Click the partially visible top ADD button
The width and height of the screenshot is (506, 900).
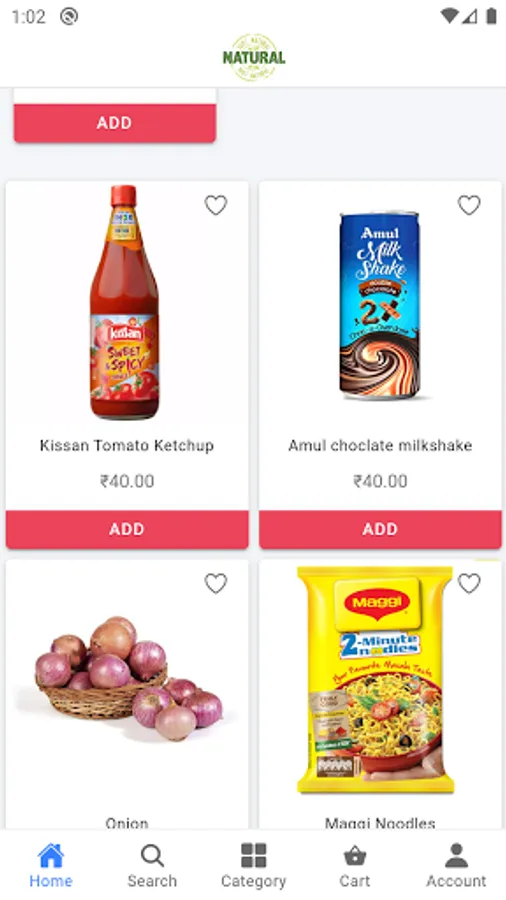115,123
